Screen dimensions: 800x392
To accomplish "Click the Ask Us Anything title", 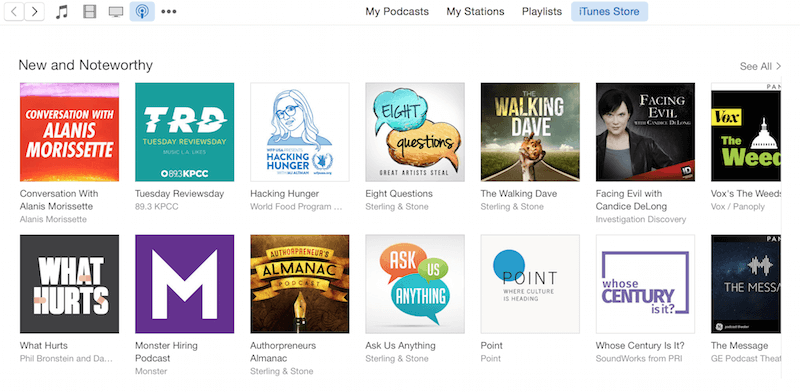I will click(401, 346).
